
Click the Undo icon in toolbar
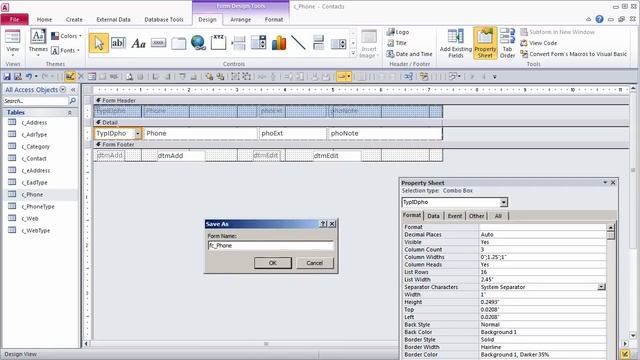point(29,76)
